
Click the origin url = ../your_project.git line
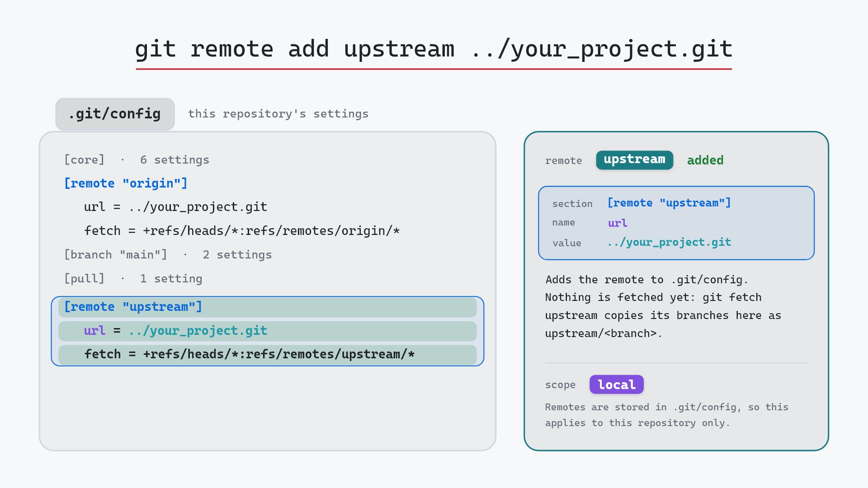175,207
